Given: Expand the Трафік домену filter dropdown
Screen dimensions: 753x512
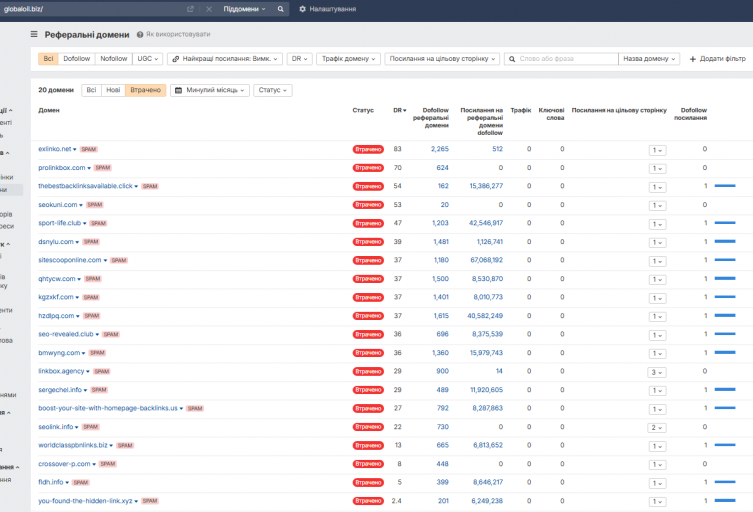Looking at the screenshot, I should [x=348, y=59].
